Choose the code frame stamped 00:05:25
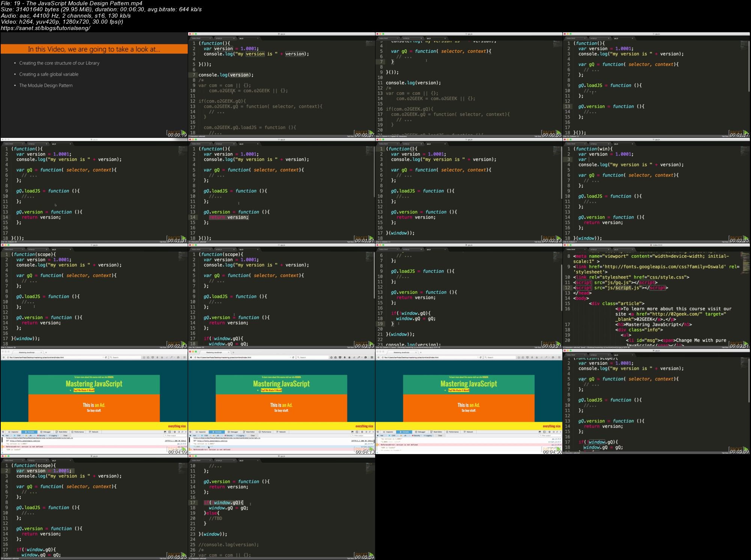The image size is (751, 560). point(94,507)
